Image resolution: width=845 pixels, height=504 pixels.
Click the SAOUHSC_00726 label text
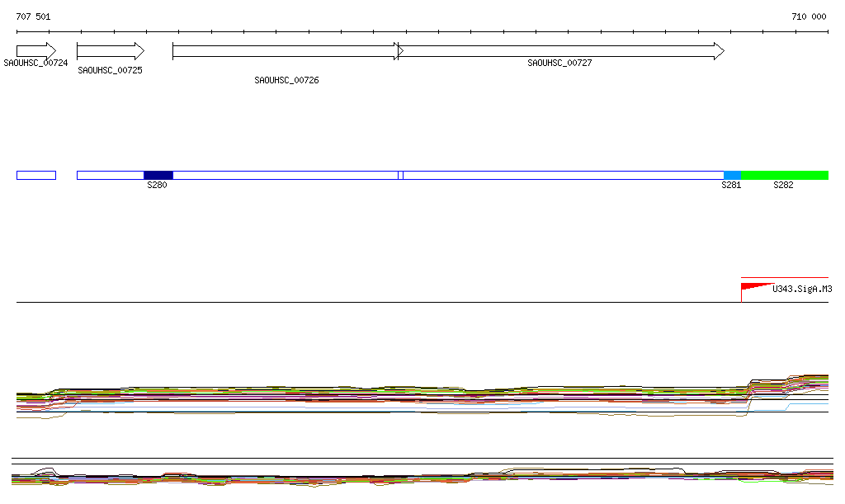click(x=286, y=81)
